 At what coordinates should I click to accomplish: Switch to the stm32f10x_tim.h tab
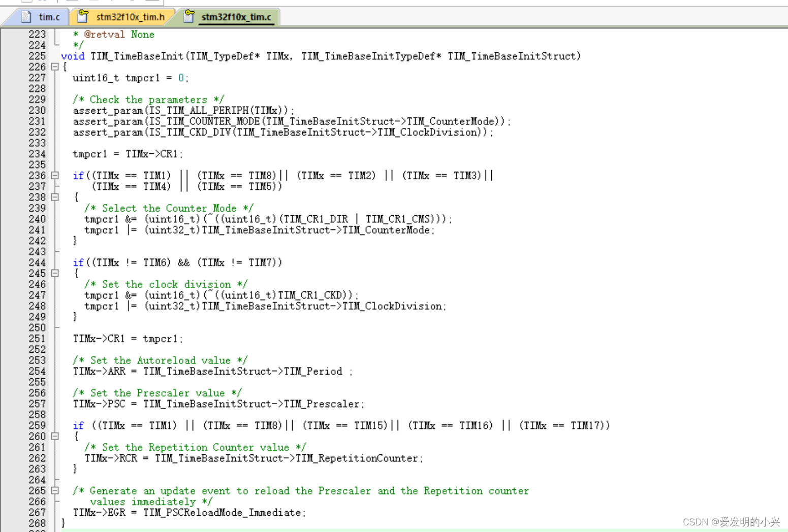(122, 17)
